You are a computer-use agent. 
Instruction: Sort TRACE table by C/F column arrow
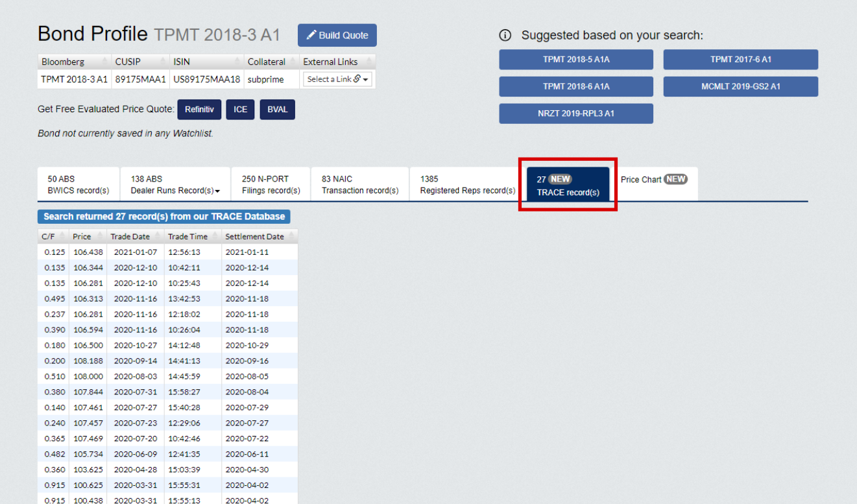point(63,237)
